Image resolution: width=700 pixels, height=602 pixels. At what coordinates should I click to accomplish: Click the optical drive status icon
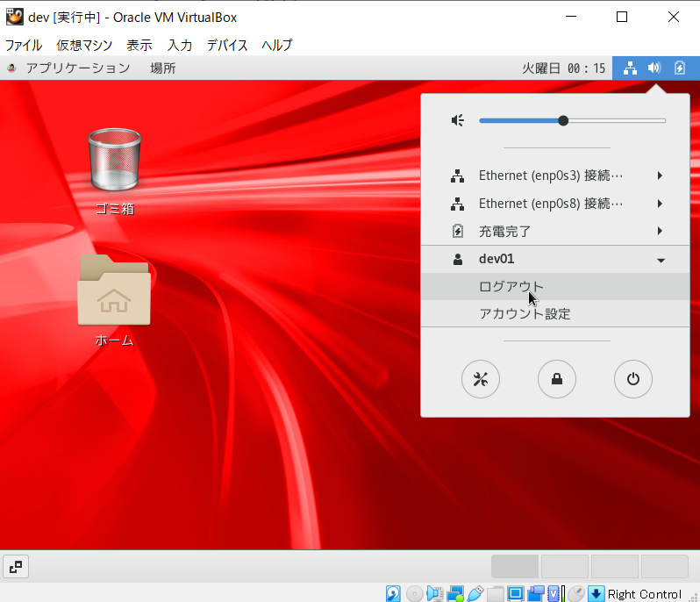click(x=414, y=594)
